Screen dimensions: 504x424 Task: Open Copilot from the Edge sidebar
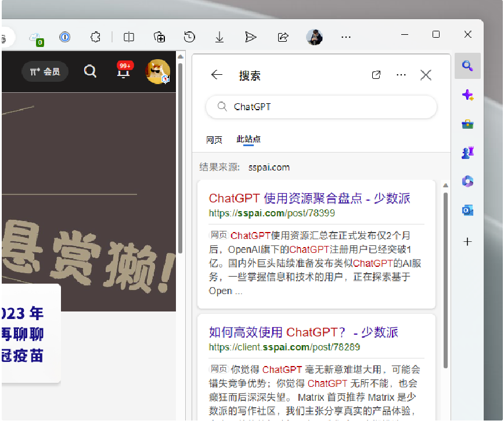coord(467,95)
